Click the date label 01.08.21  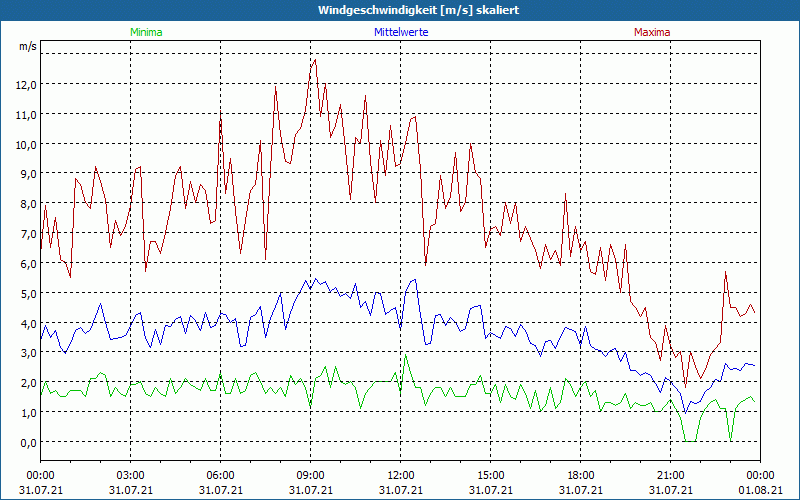(760, 490)
